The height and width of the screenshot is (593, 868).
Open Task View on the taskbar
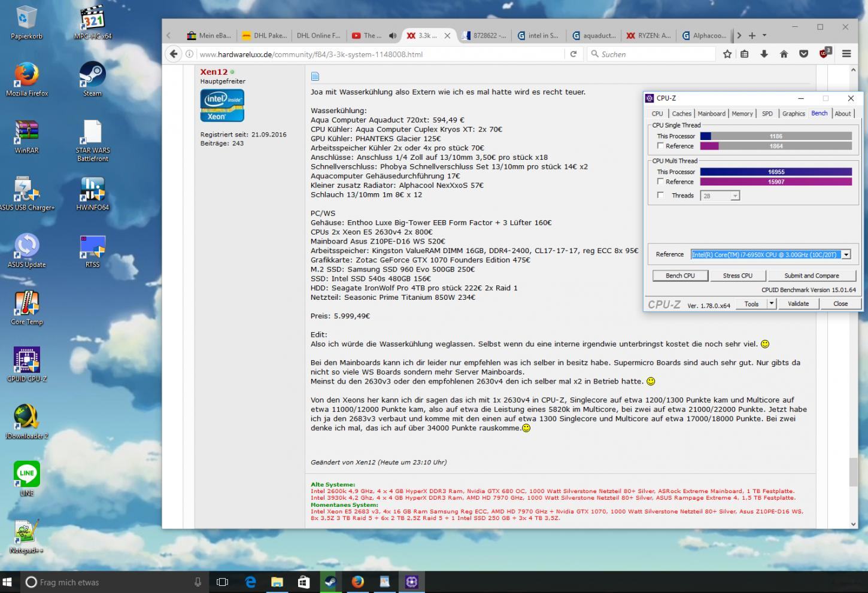222,582
